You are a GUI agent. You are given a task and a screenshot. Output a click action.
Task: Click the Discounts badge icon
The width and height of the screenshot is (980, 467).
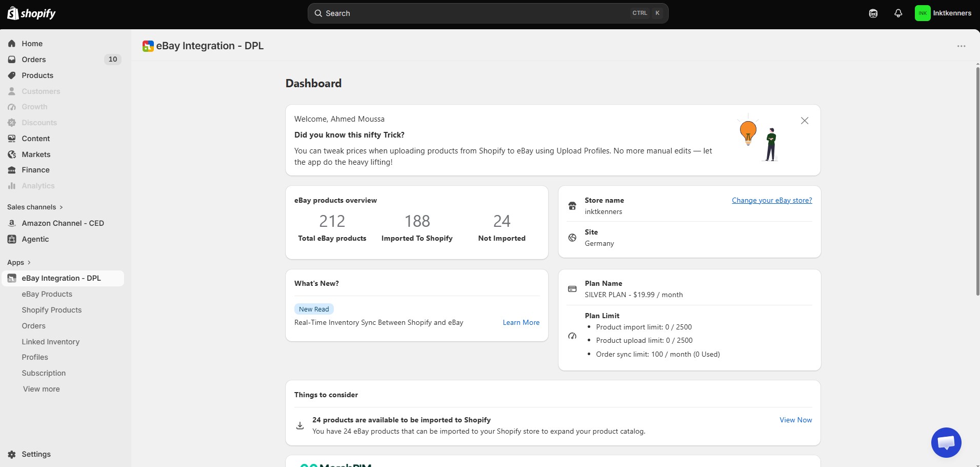[12, 123]
